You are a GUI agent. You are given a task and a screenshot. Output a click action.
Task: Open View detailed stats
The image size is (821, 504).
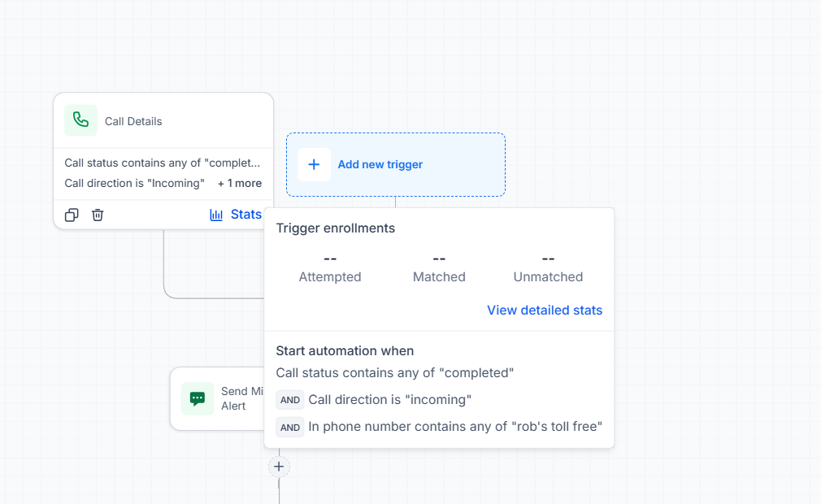pyautogui.click(x=545, y=311)
